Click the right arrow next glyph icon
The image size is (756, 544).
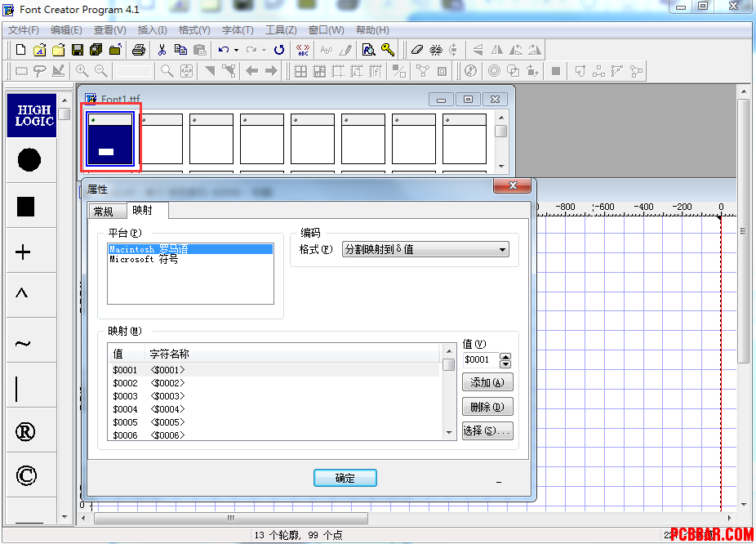point(271,71)
